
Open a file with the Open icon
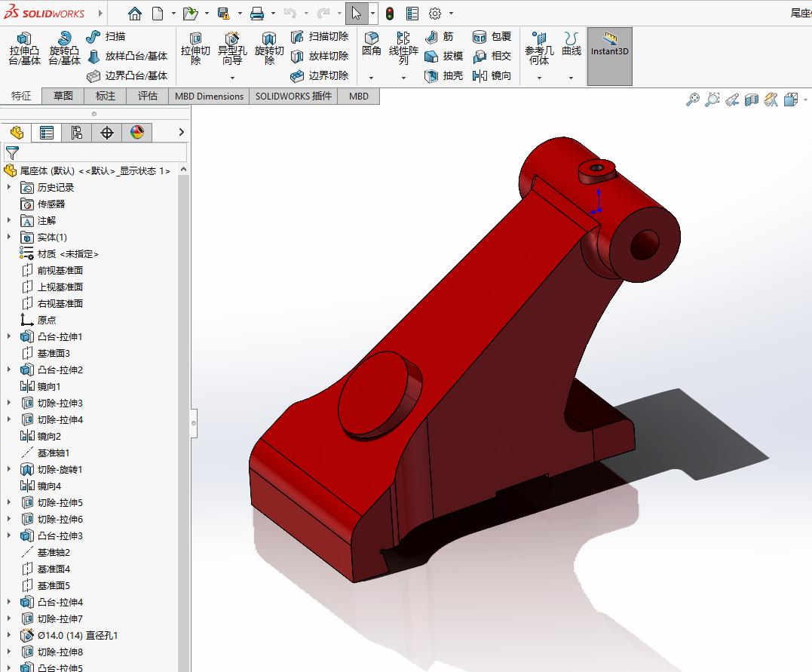tap(191, 14)
